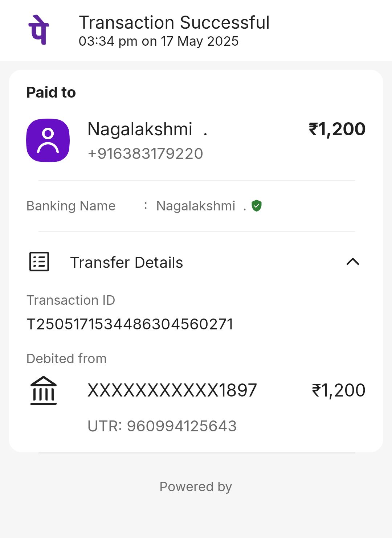392x538 pixels.
Task: Tap the PhonePe logo icon
Action: point(39,30)
